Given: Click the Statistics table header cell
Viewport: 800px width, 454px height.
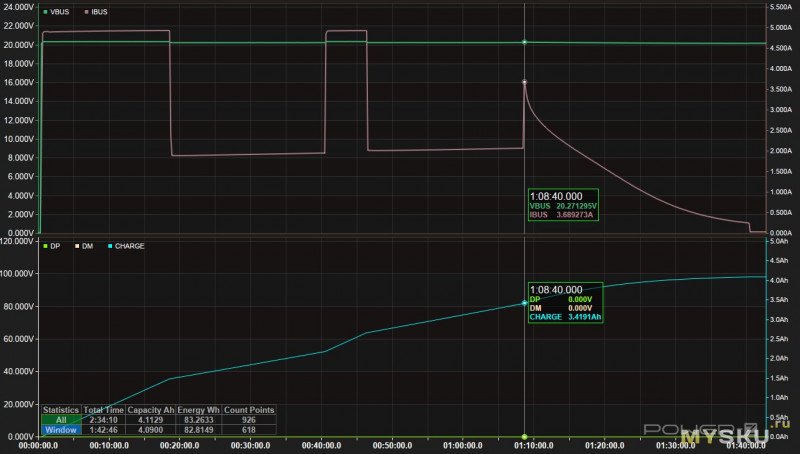Looking at the screenshot, I should [x=60, y=410].
